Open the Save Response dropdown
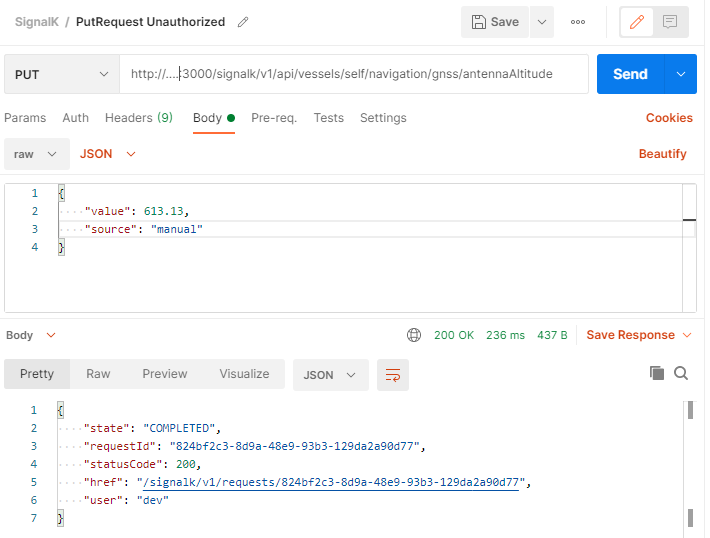 tap(639, 335)
